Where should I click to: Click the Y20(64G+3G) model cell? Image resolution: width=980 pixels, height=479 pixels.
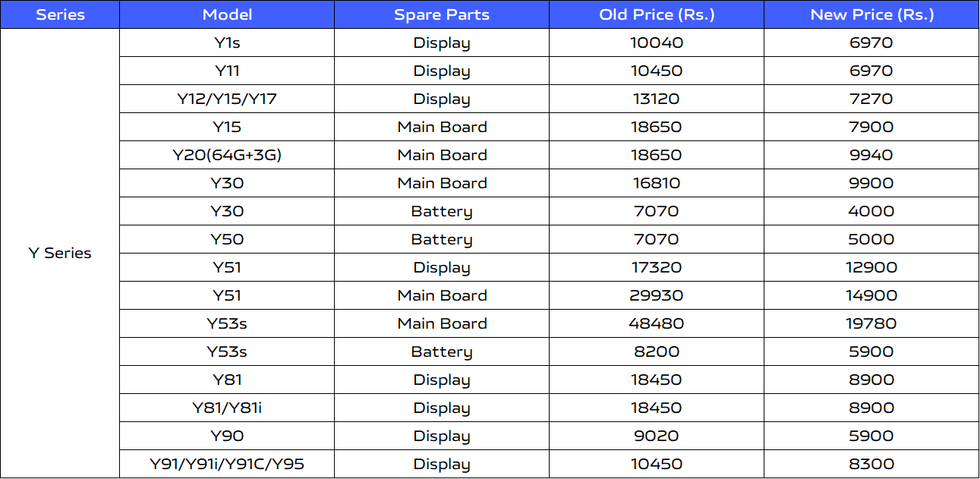[227, 155]
